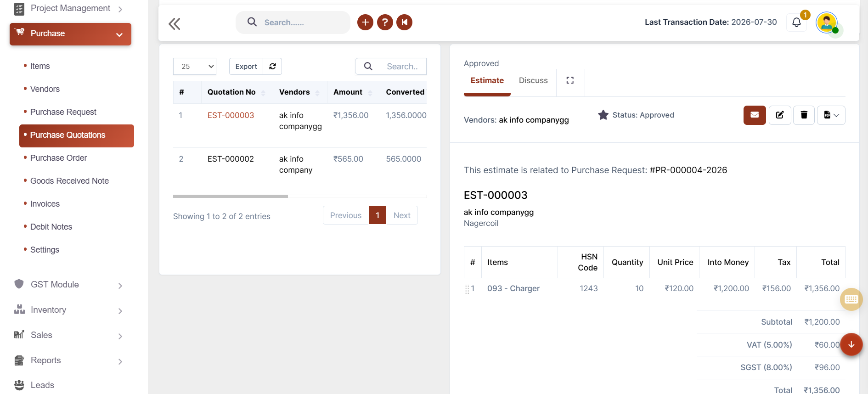This screenshot has width=868, height=394.
Task: Click the red scroll-down arrow button
Action: coord(851,344)
